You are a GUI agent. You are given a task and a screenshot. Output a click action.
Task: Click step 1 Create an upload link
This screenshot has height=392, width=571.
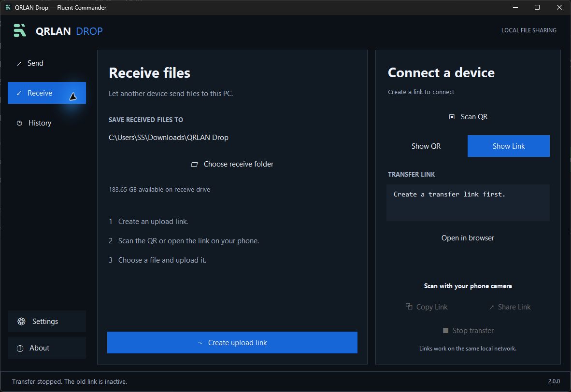(x=149, y=222)
